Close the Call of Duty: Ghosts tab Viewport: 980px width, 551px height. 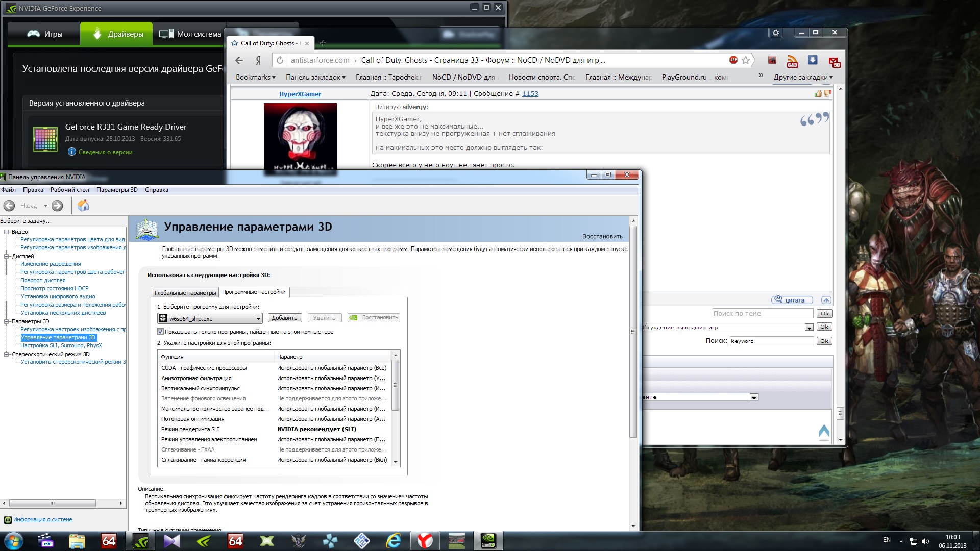coord(307,43)
